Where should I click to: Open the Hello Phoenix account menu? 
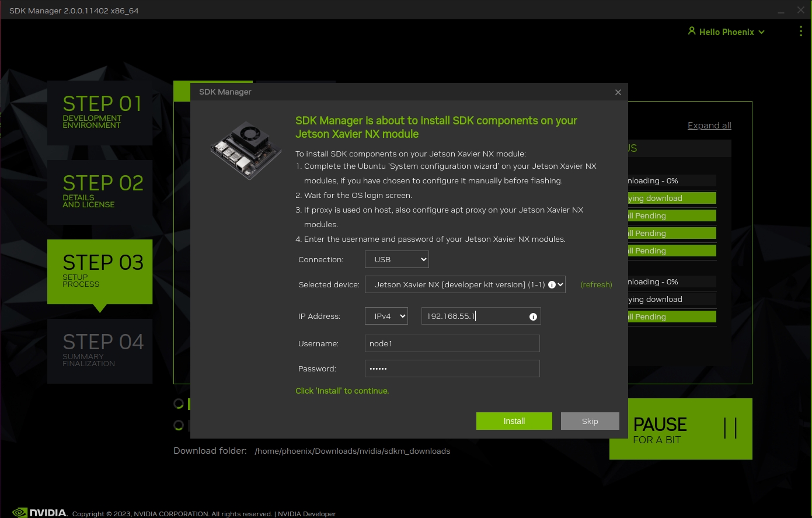point(726,32)
